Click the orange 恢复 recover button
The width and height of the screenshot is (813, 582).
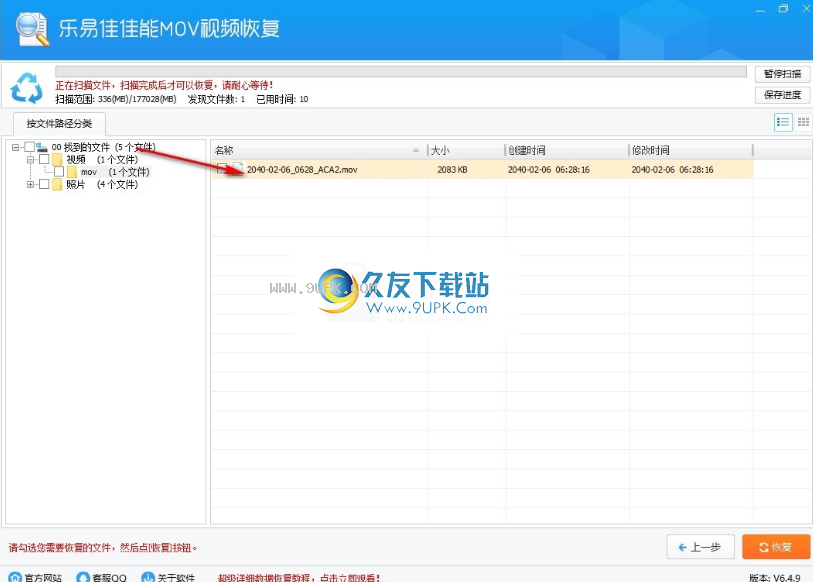coord(776,547)
